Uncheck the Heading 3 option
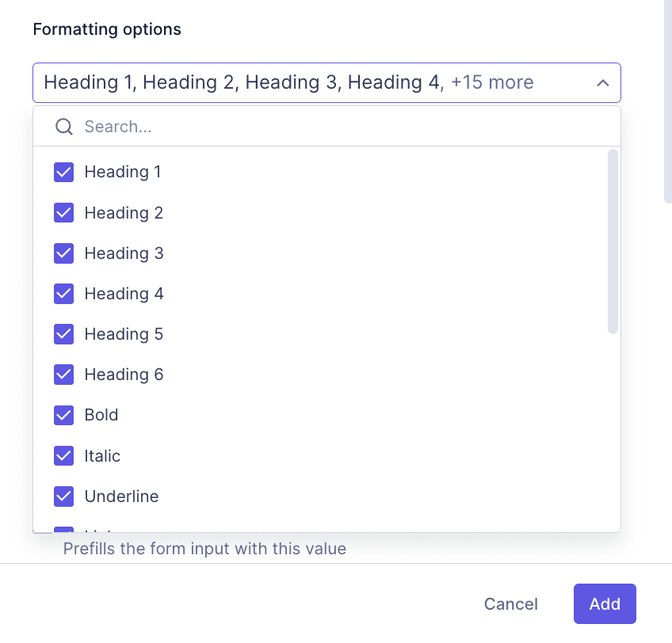Viewport: 672px width, 643px height. 63,253
